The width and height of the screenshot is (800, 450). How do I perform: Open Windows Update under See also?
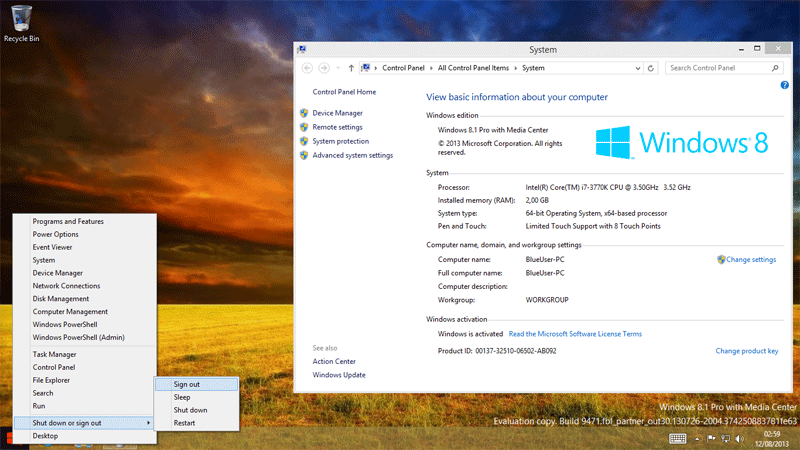pyautogui.click(x=339, y=374)
